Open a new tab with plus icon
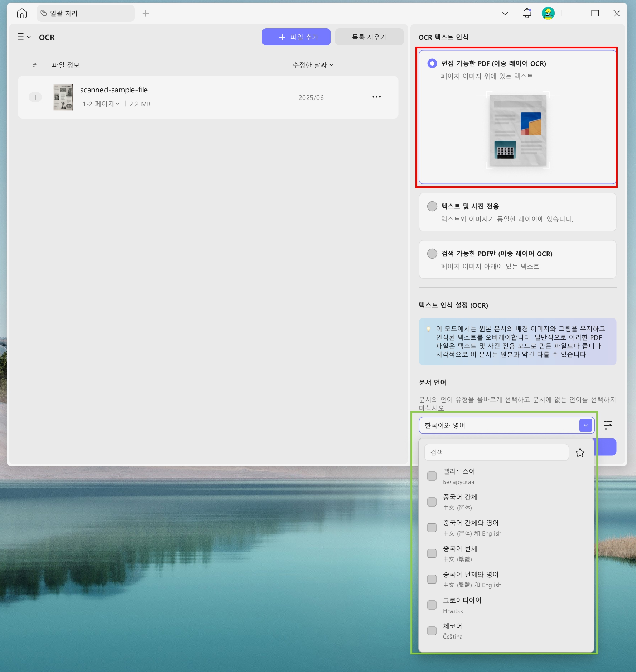This screenshot has width=636, height=672. (145, 14)
